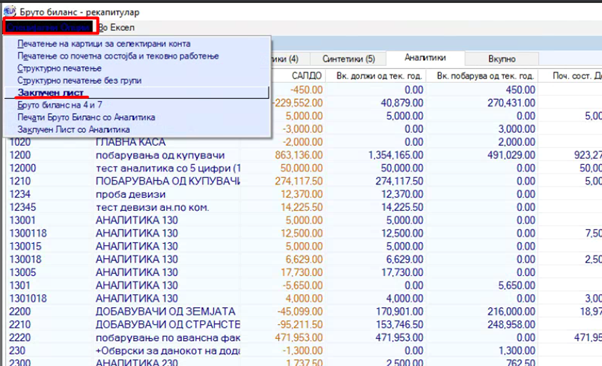Click the Вк. должи од тек. год. header
Screen dimensions: 602x366
[x=379, y=76]
